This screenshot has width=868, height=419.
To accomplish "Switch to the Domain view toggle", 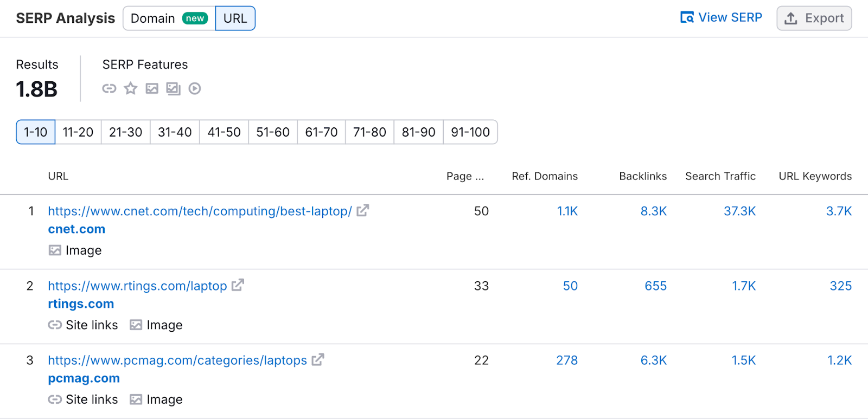I will [x=169, y=18].
